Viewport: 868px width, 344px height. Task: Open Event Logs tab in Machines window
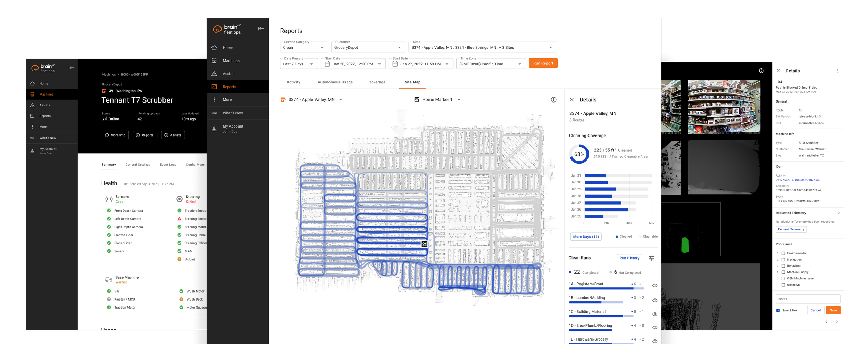(x=168, y=165)
